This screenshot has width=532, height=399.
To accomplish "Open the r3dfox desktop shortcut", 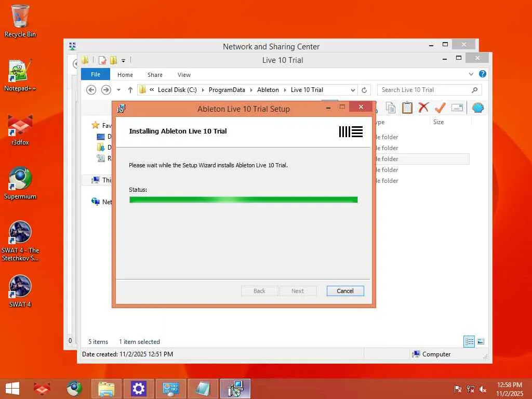I will (x=20, y=129).
